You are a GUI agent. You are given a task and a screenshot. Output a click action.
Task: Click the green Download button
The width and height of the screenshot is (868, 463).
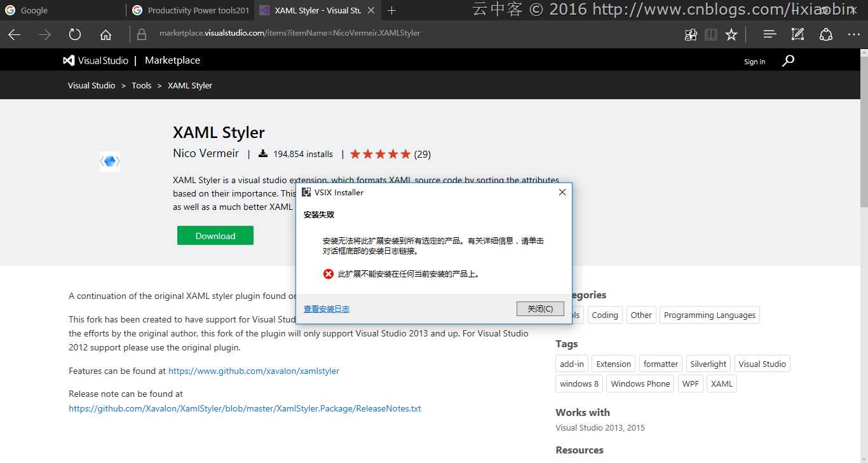point(215,235)
